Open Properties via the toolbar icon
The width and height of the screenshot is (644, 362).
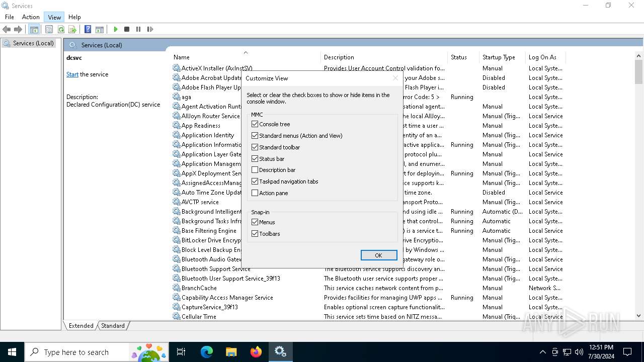coord(49,29)
